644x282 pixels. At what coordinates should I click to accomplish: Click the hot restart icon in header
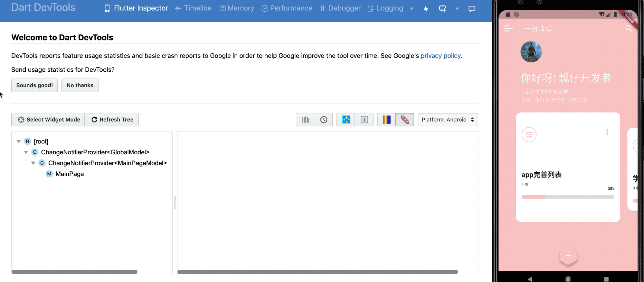pos(442,9)
